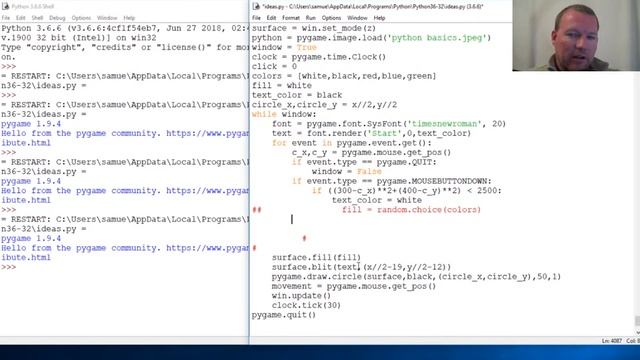Click the 'pygame.MOUSEBUTTONDOWN' condition line

pos(392,181)
